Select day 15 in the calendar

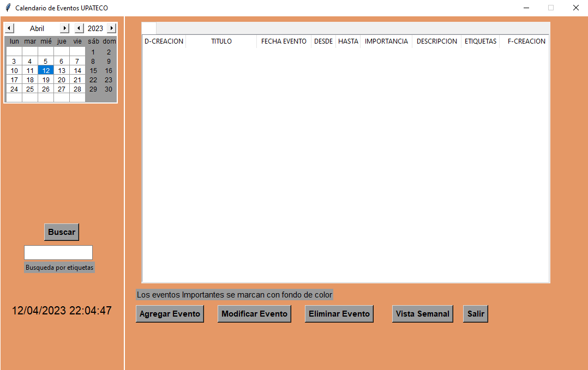click(x=93, y=70)
